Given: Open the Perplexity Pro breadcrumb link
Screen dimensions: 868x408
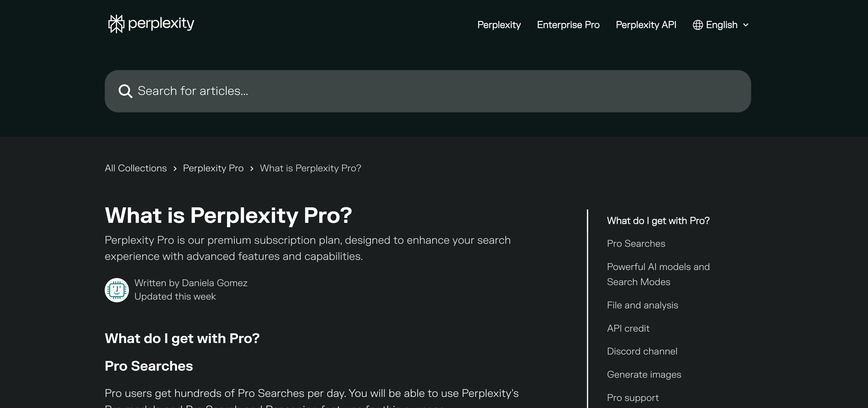Looking at the screenshot, I should [x=213, y=168].
